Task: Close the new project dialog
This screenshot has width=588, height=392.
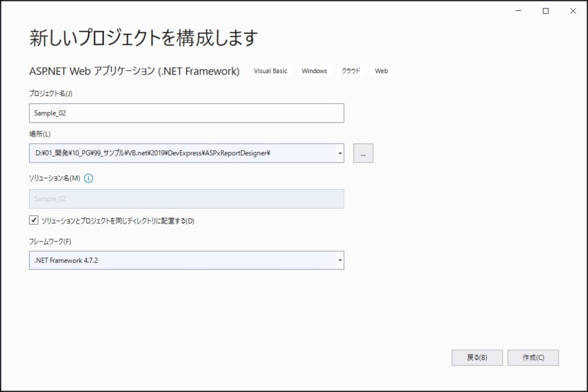Action: click(x=572, y=11)
